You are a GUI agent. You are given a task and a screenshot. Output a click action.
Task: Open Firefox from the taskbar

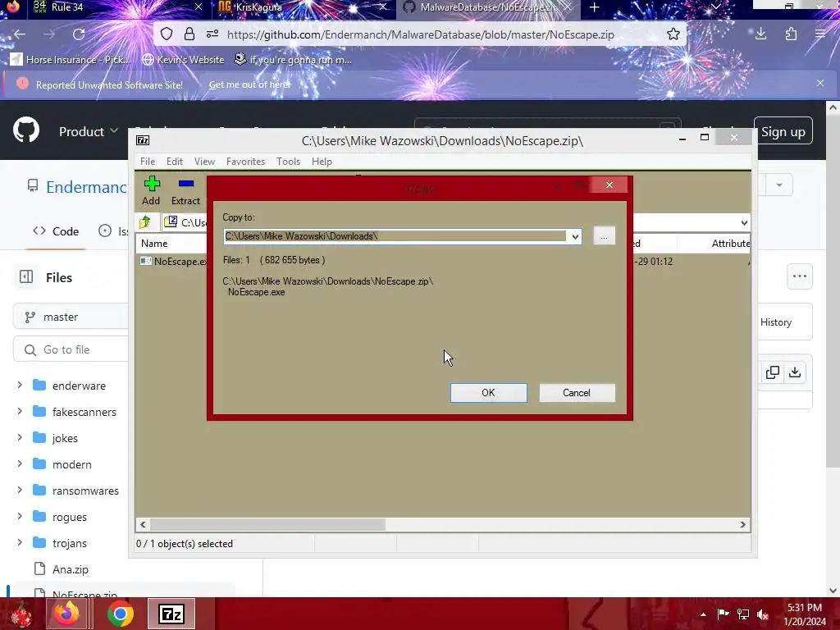67,614
